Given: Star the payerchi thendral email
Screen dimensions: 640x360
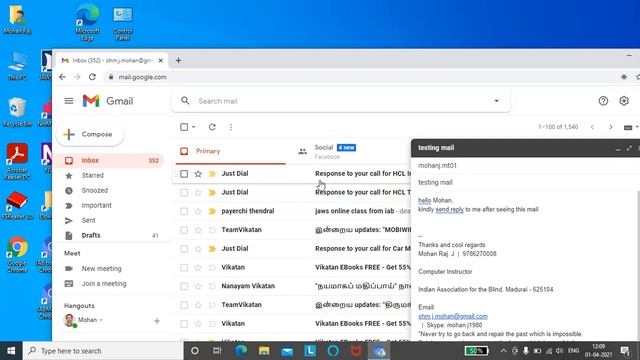Looking at the screenshot, I should pyautogui.click(x=198, y=211).
